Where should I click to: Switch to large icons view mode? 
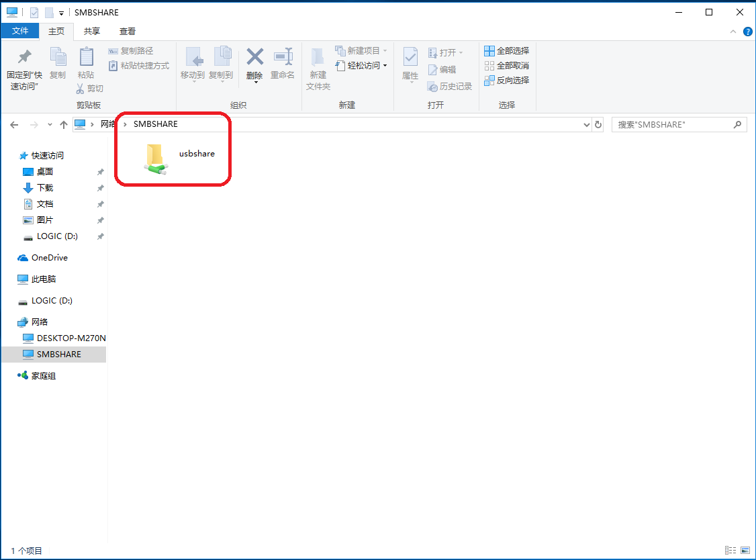(745, 551)
